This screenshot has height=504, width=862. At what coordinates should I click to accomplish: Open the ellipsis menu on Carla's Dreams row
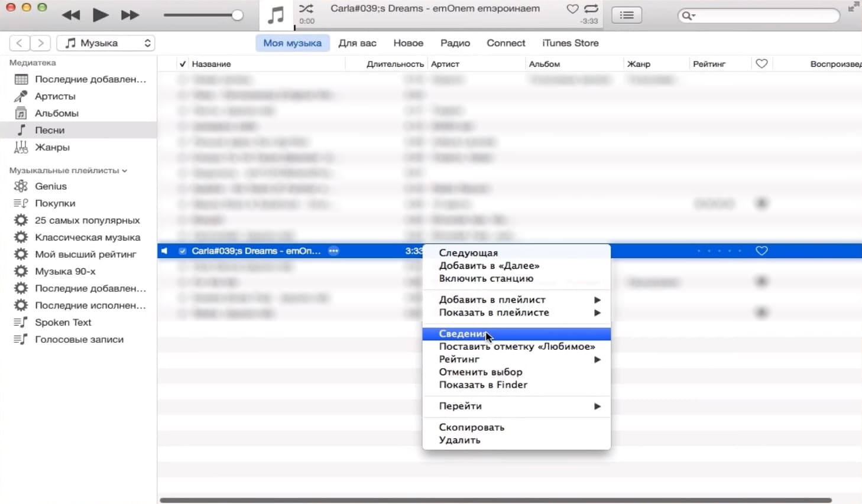(333, 251)
